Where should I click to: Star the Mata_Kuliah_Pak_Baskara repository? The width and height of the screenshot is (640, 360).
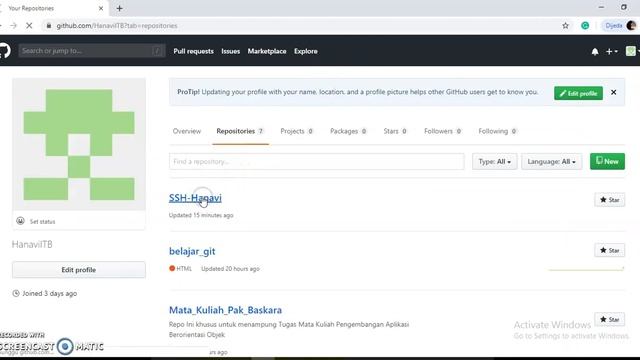click(609, 319)
